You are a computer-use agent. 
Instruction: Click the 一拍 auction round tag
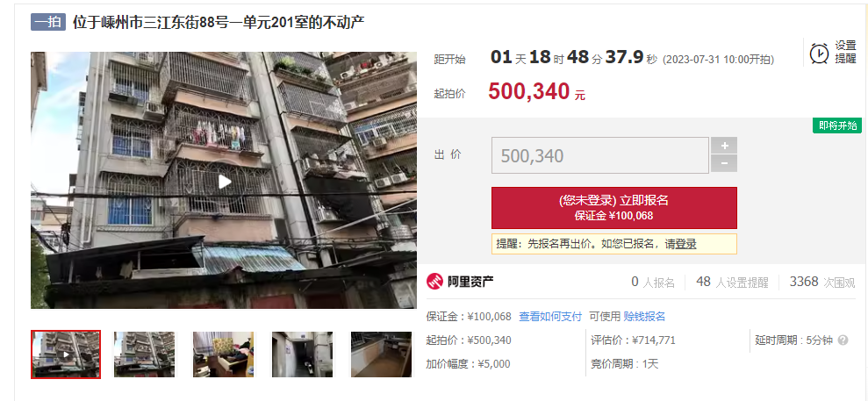pos(48,22)
